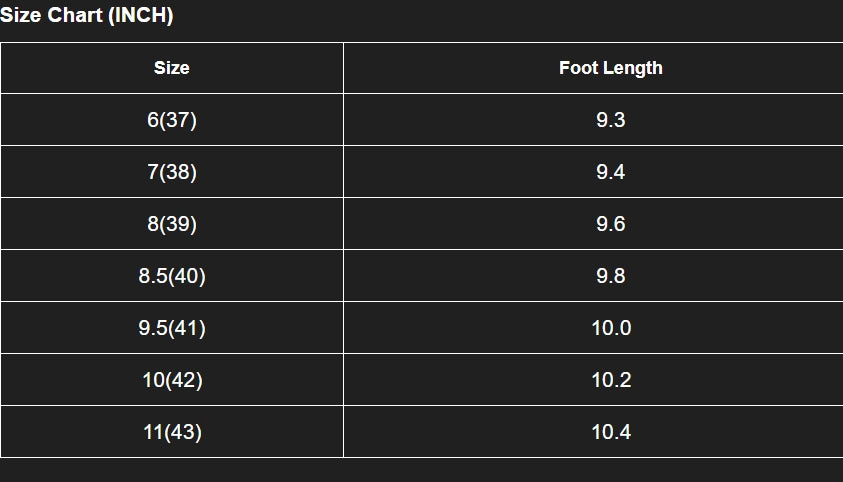Viewport: 843px width, 482px height.
Task: Select the 10.4 foot length value
Action: point(611,432)
